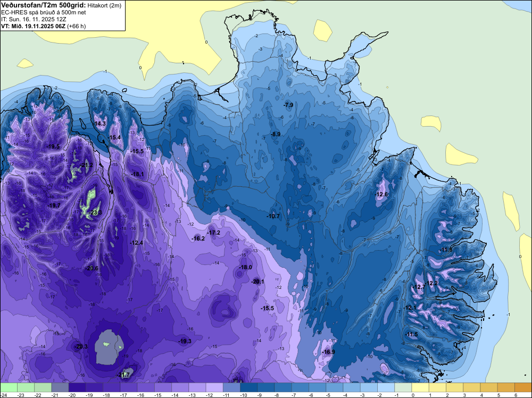Click the -8.9 temperature value
This screenshot has height=398, width=532.
click(276, 135)
